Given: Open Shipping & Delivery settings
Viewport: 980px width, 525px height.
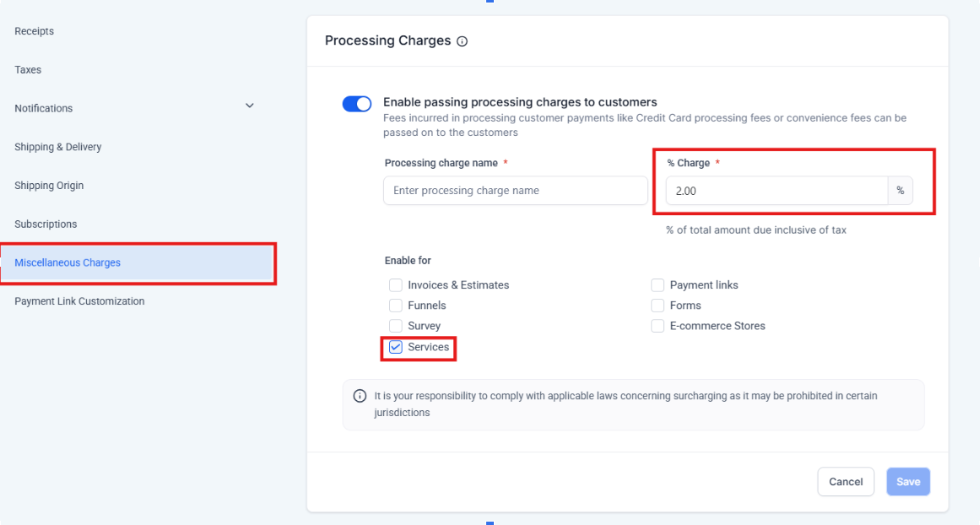Looking at the screenshot, I should 58,147.
